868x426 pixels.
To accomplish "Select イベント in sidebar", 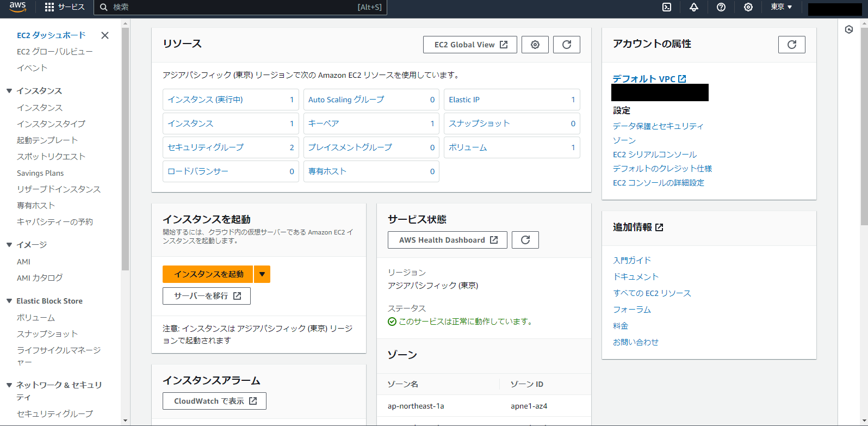I will (x=32, y=68).
